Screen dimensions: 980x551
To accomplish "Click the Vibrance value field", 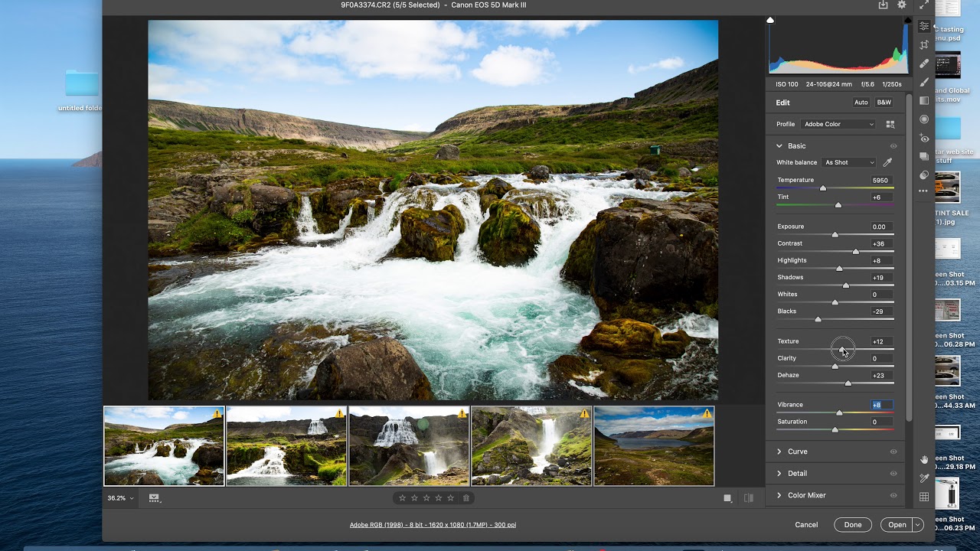I will click(881, 405).
